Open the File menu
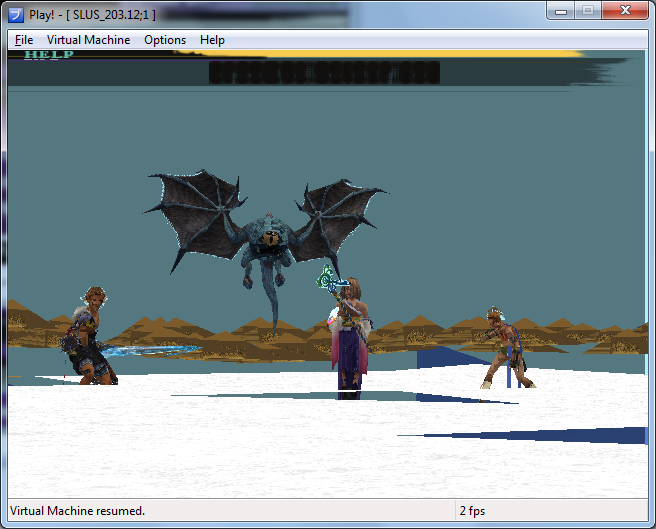The image size is (656, 529). click(24, 40)
